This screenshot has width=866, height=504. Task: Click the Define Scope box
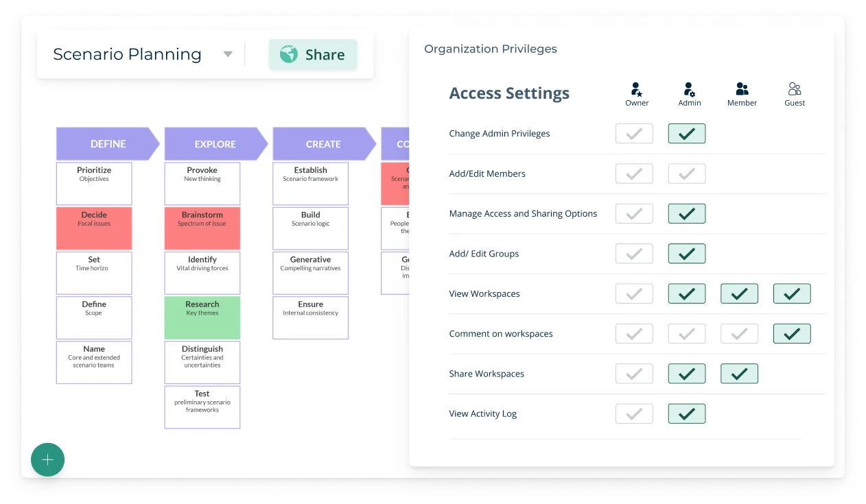pyautogui.click(x=94, y=317)
